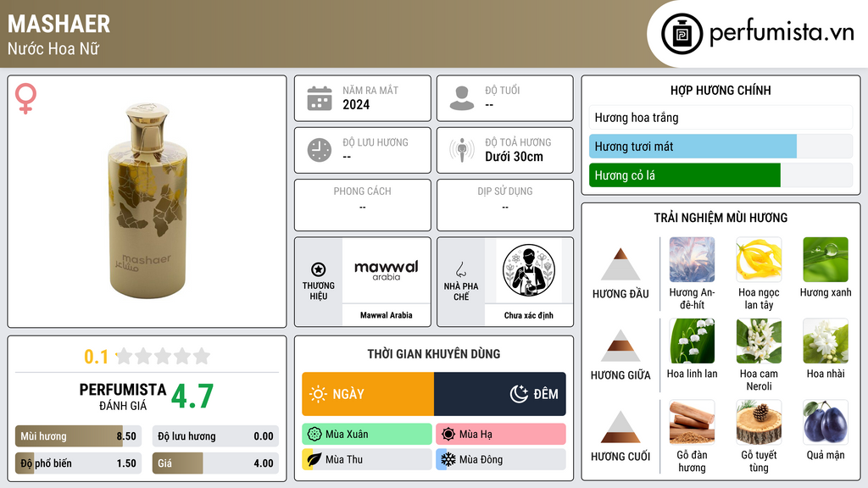The height and width of the screenshot is (488, 868).
Task: Click the Dưới 30cm projection value
Action: click(515, 157)
